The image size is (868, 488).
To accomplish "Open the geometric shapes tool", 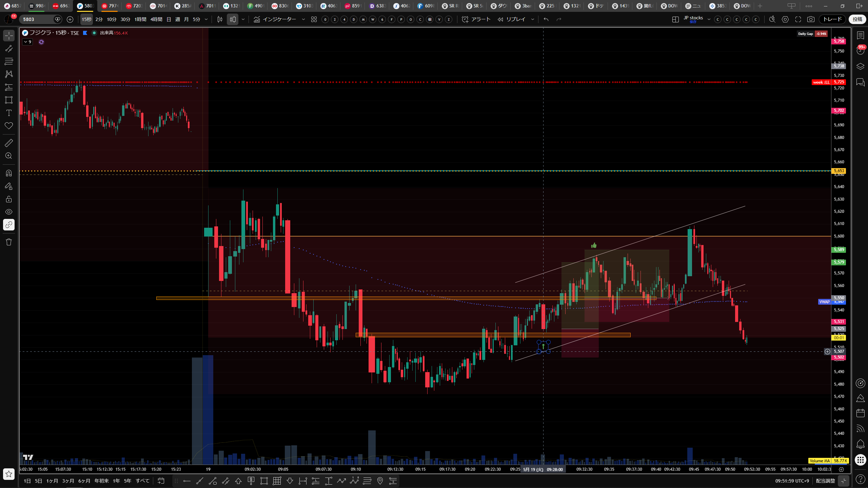I will [9, 100].
